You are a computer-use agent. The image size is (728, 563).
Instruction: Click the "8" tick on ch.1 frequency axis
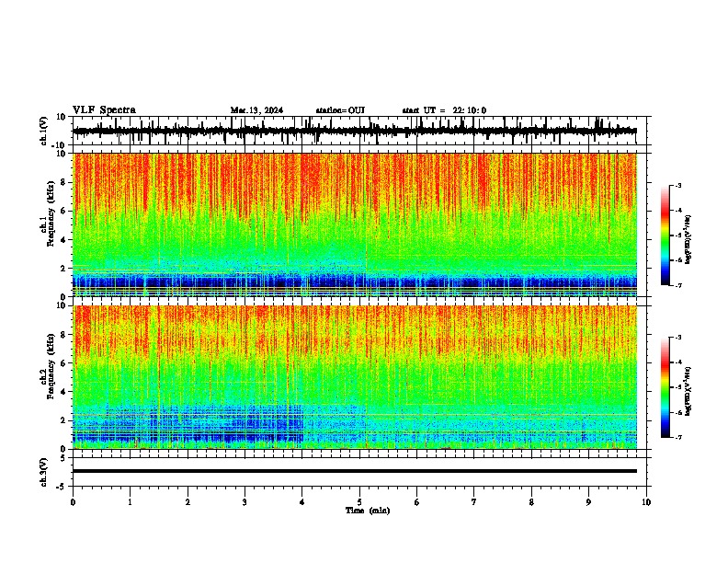pos(64,182)
